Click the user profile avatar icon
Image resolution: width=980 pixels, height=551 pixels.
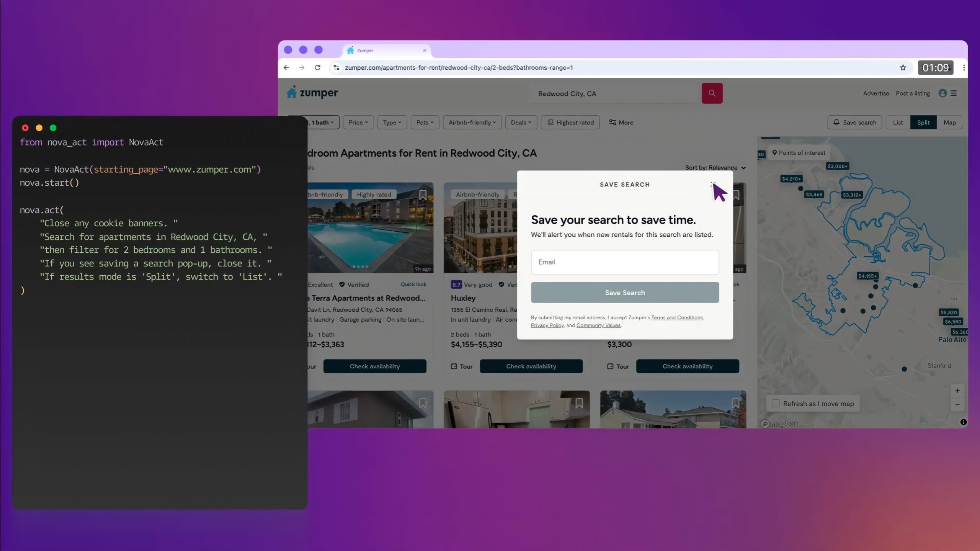942,93
